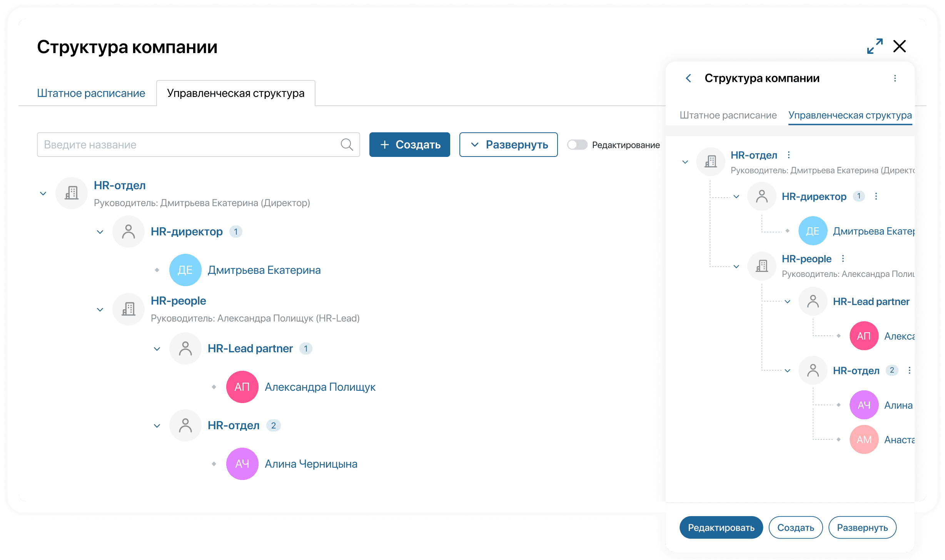The image size is (945, 560).
Task: Collapse HR-people chevron in side panel
Action: tap(736, 267)
